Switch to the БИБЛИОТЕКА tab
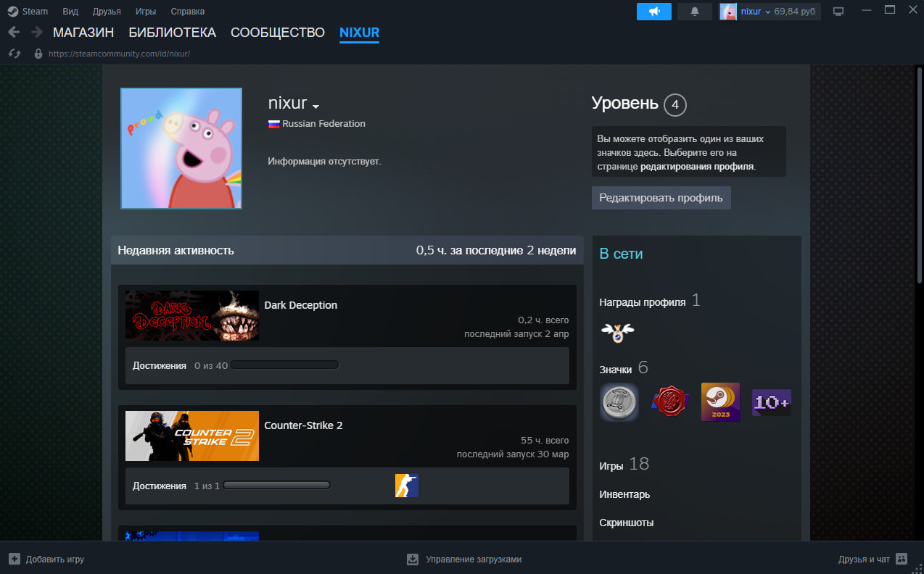This screenshot has height=574, width=924. 173,33
